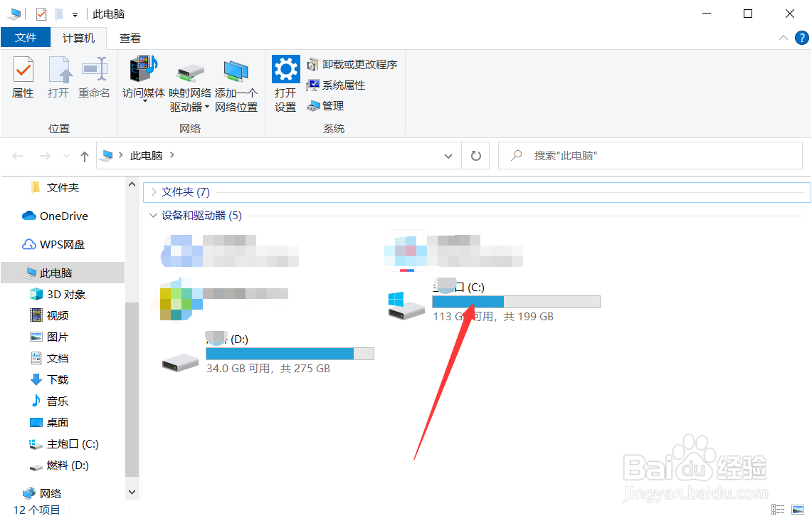Image resolution: width=812 pixels, height=521 pixels.
Task: Switch to the View (查看) tab
Action: coord(130,38)
